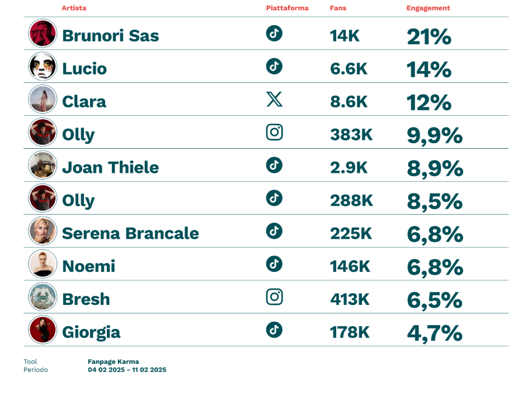Click the TikTok icon beside Lucio
Image resolution: width=532 pixels, height=395 pixels.
coord(274,66)
